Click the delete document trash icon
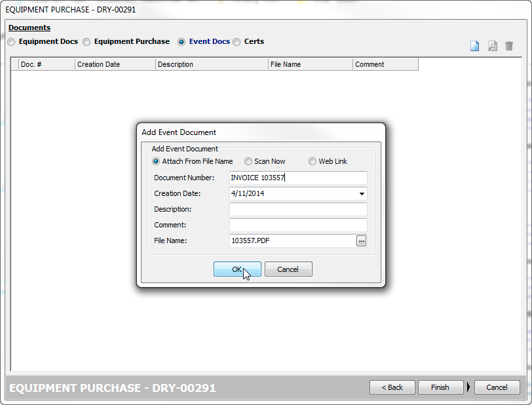 (509, 46)
